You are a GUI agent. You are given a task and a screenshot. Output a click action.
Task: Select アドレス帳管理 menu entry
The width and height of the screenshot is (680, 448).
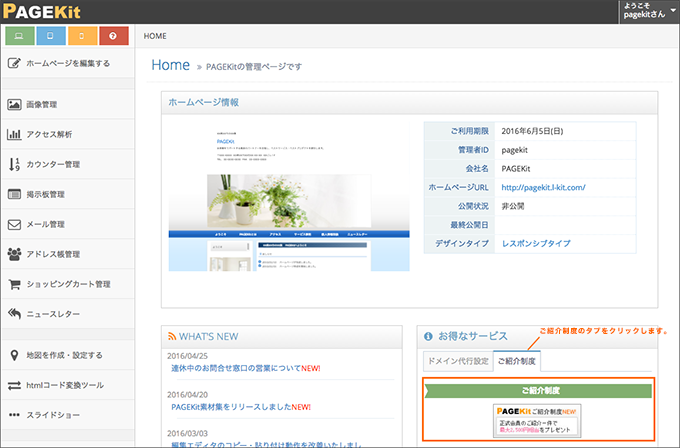coord(68,254)
